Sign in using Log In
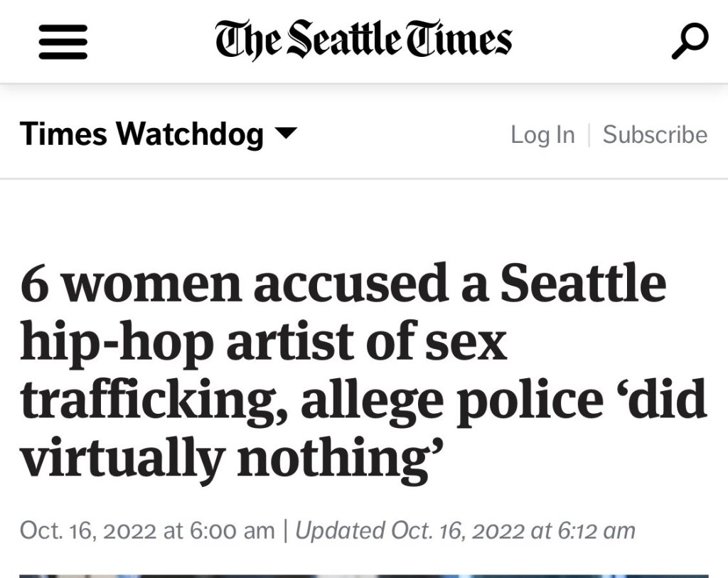Viewport: 728px width, 578px height. click(542, 134)
